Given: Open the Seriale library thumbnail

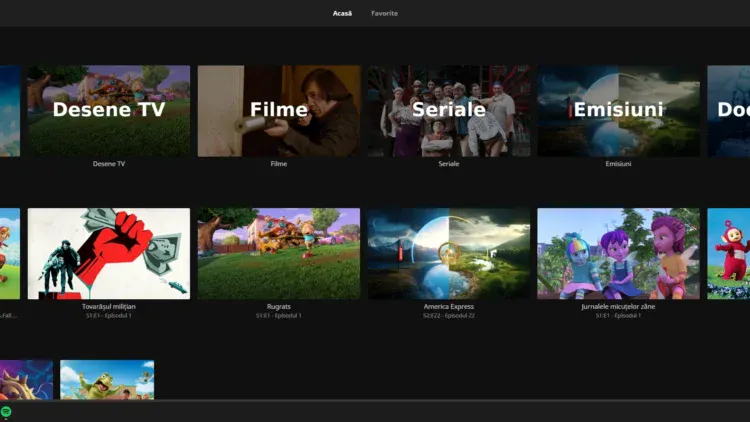Looking at the screenshot, I should click(x=449, y=111).
